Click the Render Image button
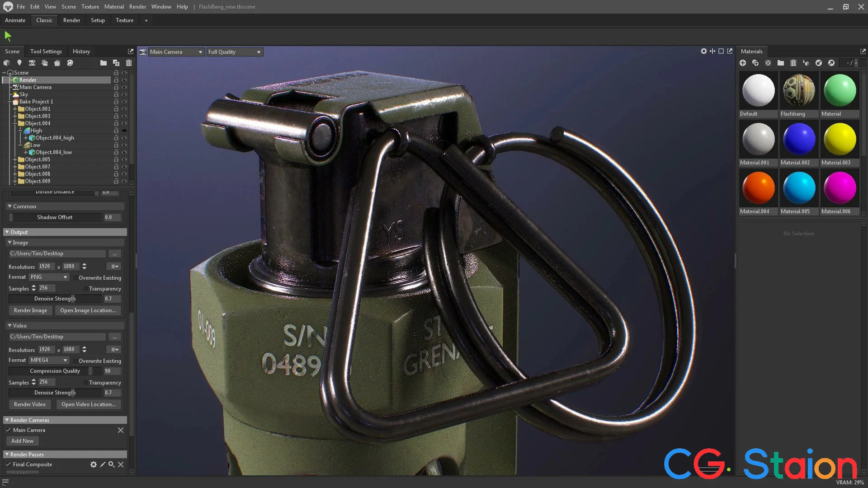This screenshot has height=488, width=868. (x=30, y=310)
